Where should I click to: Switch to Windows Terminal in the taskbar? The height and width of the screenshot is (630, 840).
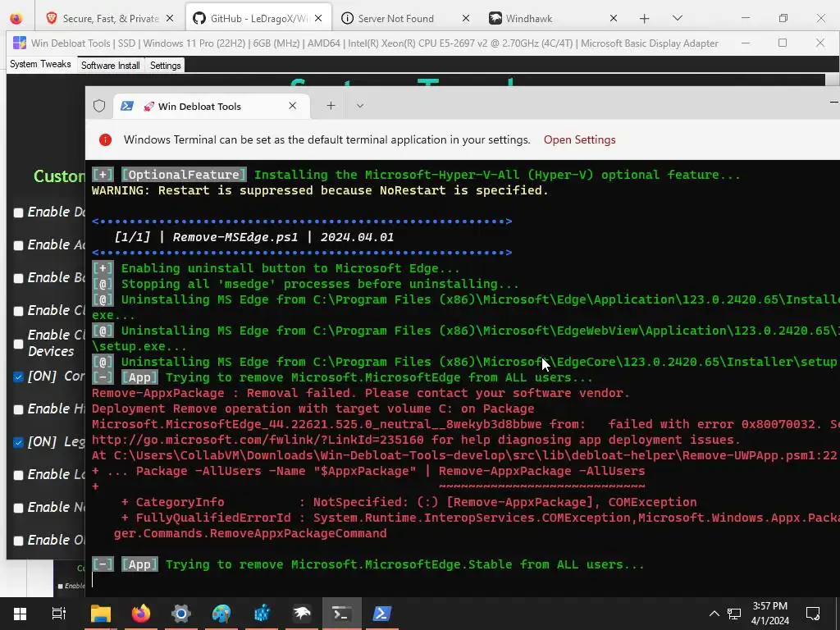point(342,614)
